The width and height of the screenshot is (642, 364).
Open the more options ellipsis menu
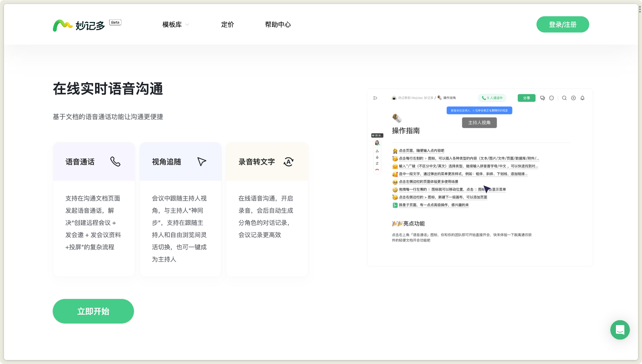551,98
